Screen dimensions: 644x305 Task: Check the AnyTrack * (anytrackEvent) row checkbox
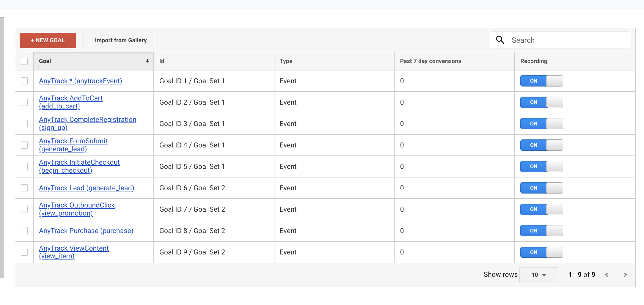pos(24,81)
